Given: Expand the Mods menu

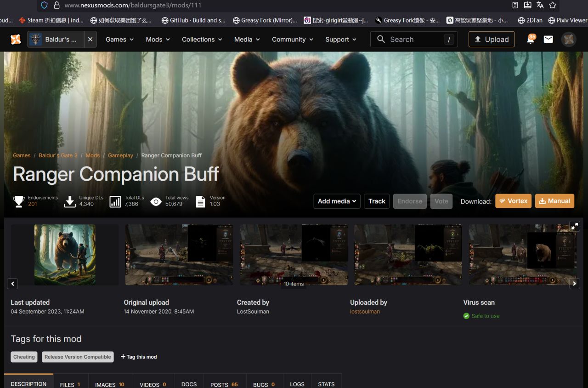Looking at the screenshot, I should (x=158, y=40).
